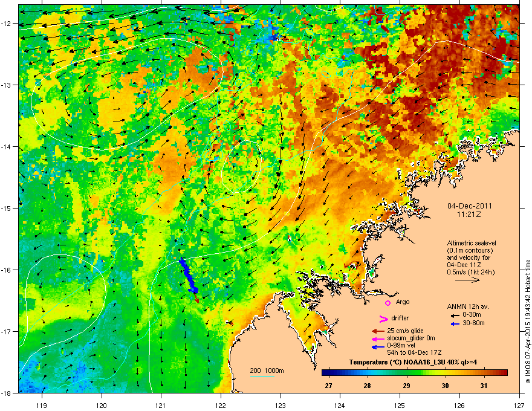Click the longitude label 121
532x411 pixels.
tap(161, 405)
